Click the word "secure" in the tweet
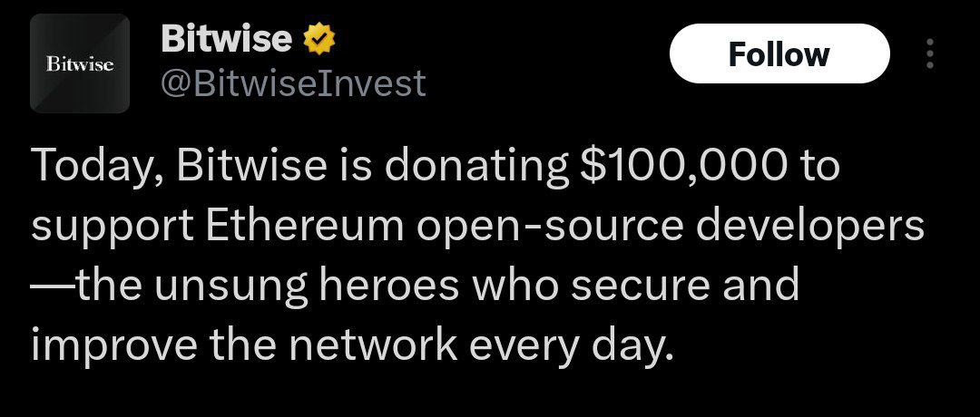Viewport: 980px width, 417px height. (641, 287)
